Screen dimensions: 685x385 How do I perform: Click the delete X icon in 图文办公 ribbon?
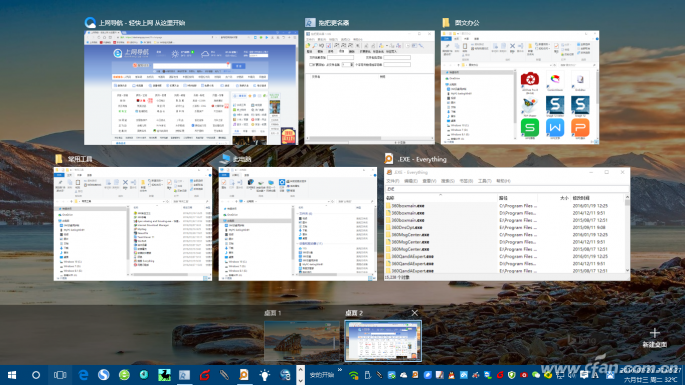[512, 46]
